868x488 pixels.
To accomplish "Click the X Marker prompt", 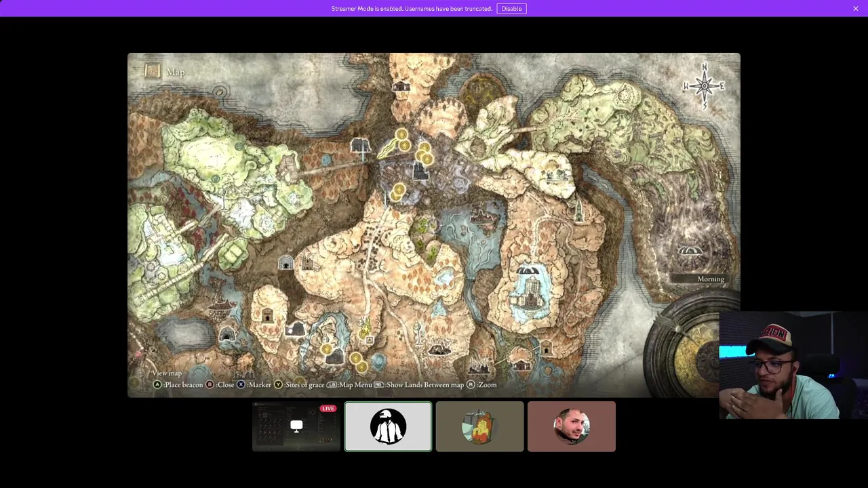I will [x=254, y=385].
